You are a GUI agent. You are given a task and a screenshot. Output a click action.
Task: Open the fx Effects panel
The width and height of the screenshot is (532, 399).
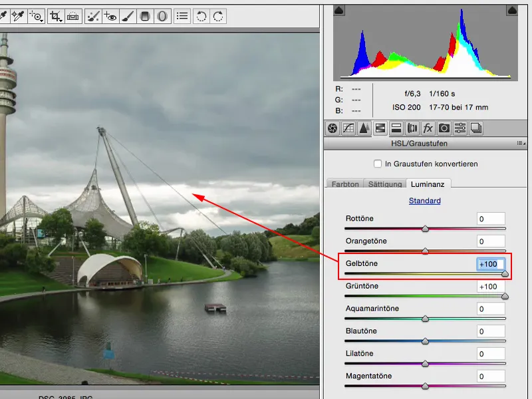(x=428, y=128)
